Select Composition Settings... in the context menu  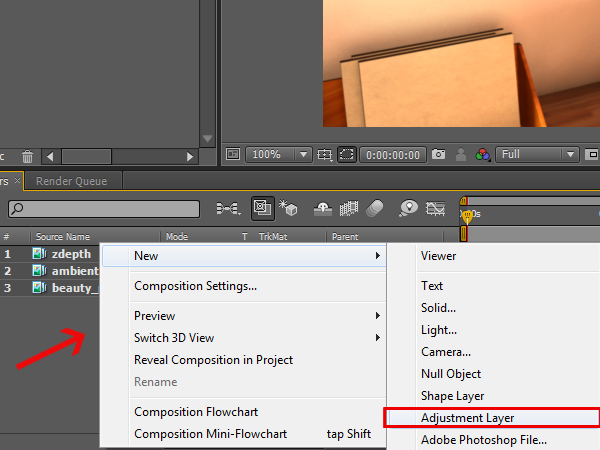tap(195, 286)
